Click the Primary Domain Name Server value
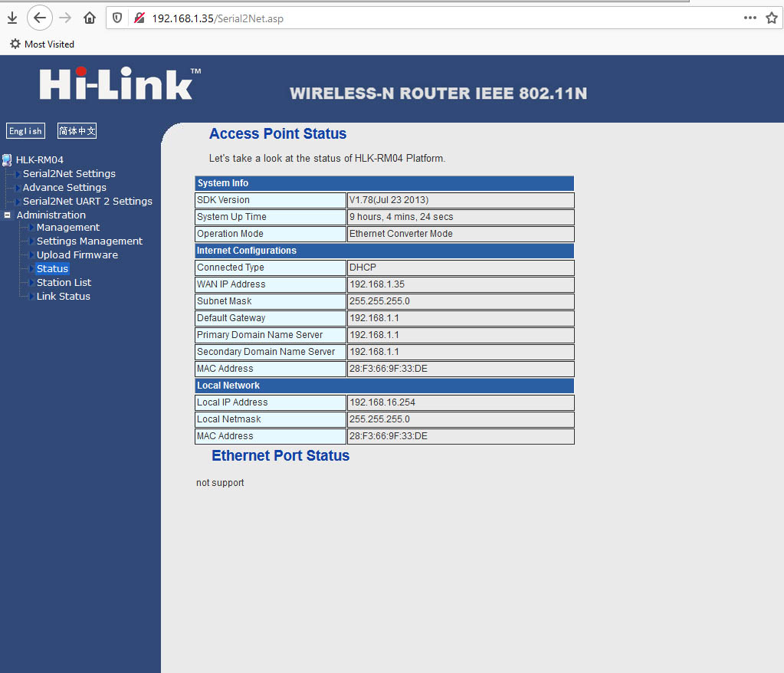This screenshot has width=784, height=673. pyautogui.click(x=461, y=335)
